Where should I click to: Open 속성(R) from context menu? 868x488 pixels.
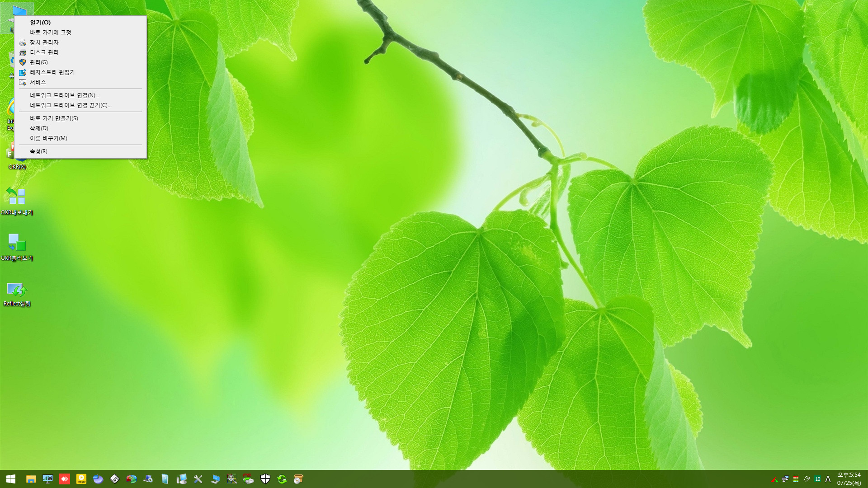[x=80, y=151]
